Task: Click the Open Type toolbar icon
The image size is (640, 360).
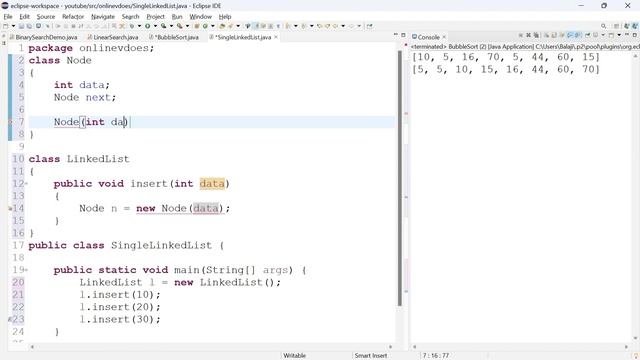Action: (x=222, y=26)
